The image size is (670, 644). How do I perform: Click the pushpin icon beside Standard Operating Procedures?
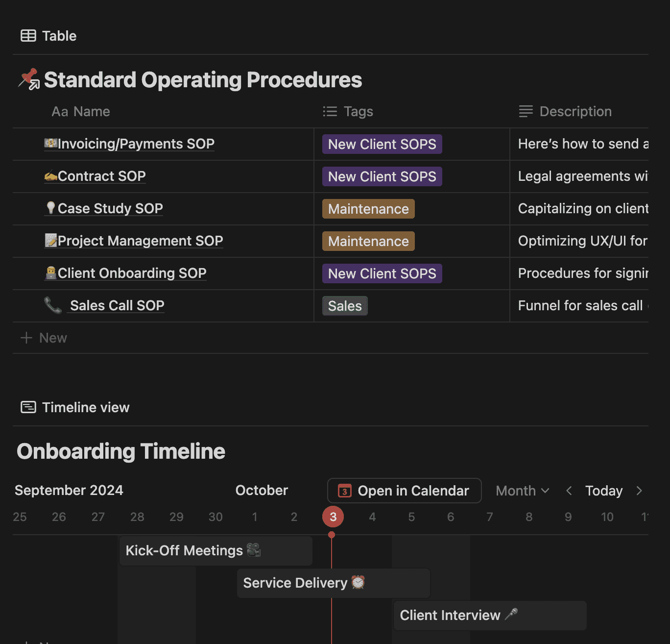[x=29, y=79]
